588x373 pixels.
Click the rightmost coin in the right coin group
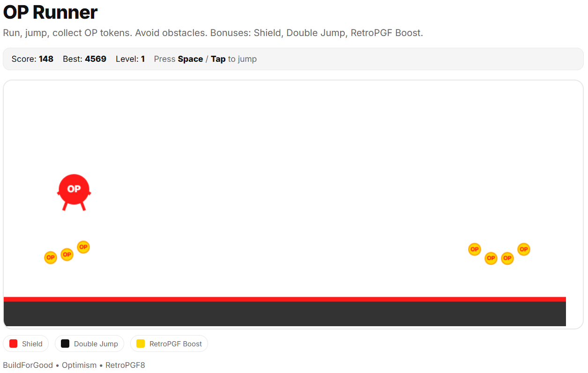pyautogui.click(x=524, y=249)
